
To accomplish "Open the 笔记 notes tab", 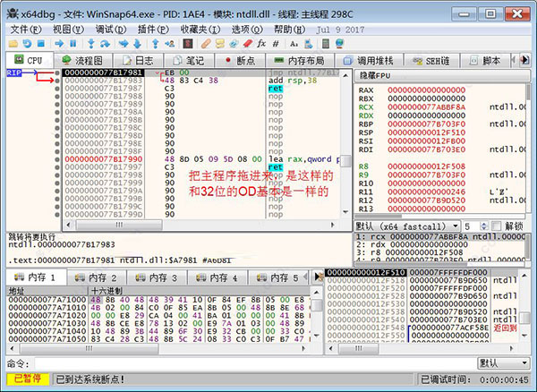I will pyautogui.click(x=190, y=61).
